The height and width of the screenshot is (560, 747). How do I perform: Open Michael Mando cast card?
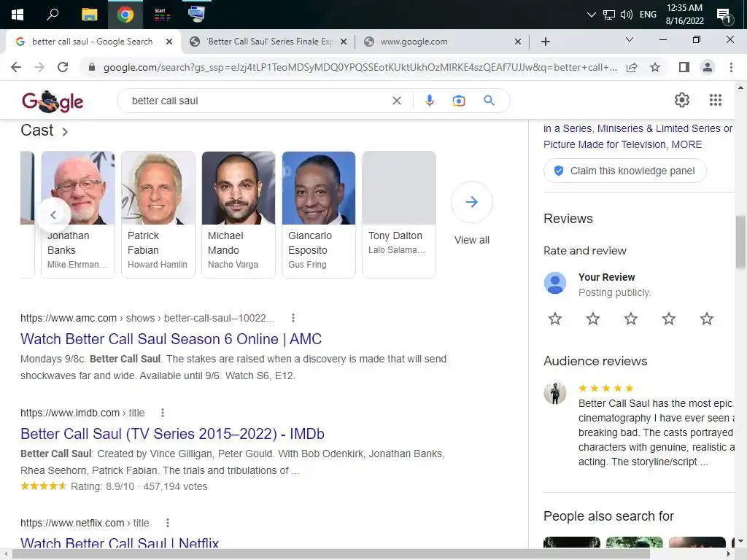point(239,214)
